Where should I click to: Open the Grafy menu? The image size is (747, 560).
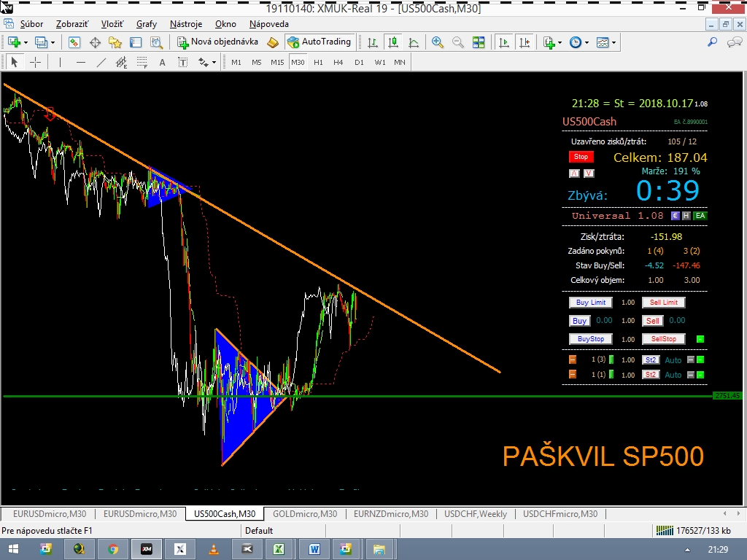point(146,24)
